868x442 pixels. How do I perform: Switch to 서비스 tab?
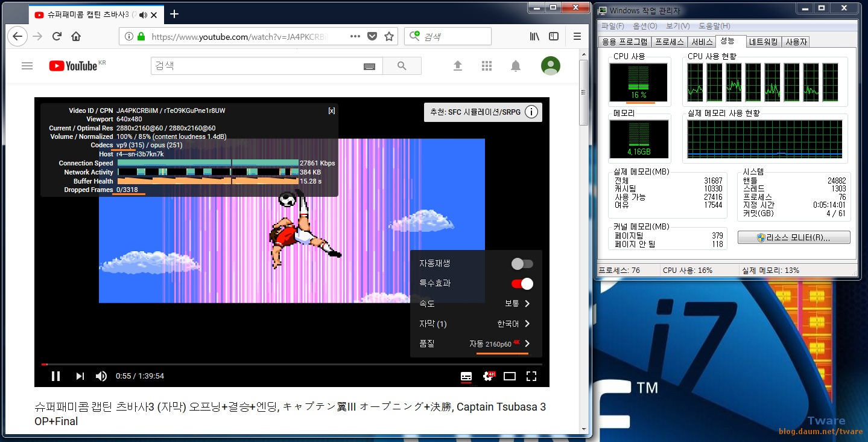pos(702,42)
